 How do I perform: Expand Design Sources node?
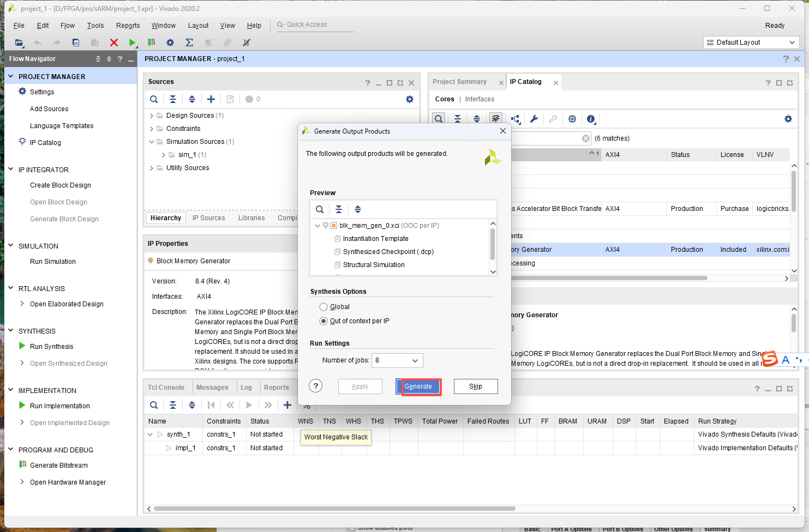point(152,116)
